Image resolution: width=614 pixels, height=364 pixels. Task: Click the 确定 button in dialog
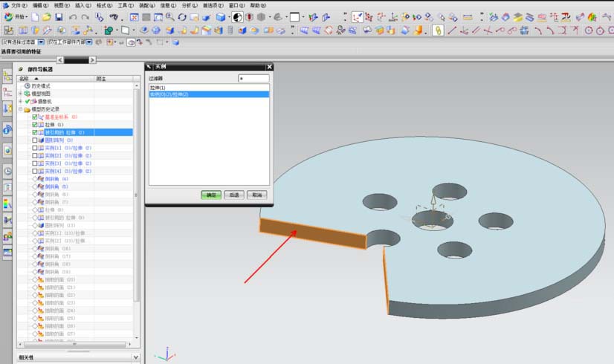(210, 195)
